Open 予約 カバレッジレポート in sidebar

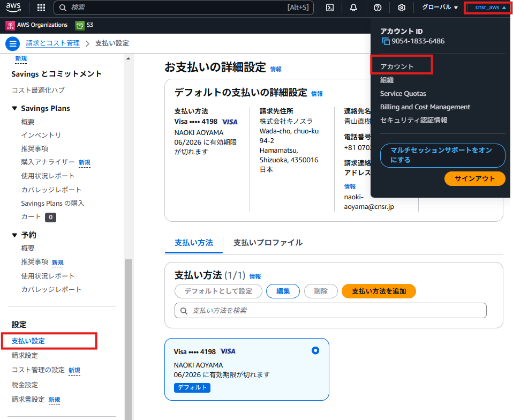pos(51,289)
